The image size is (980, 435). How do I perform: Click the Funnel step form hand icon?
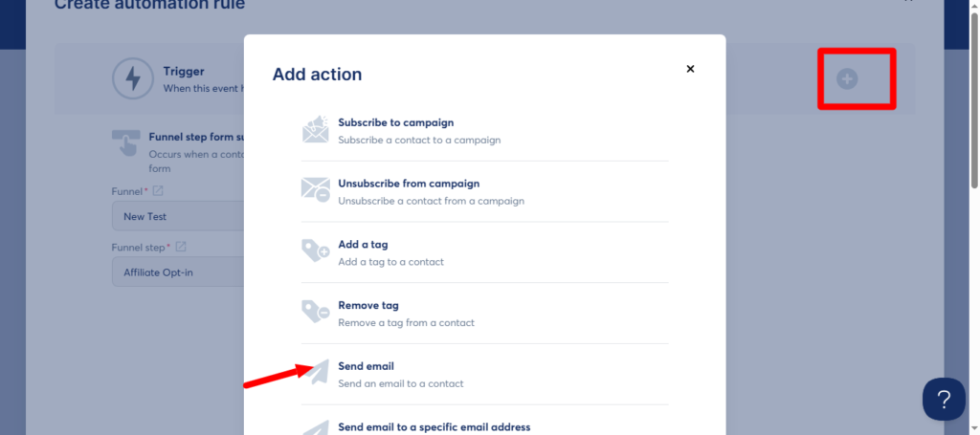click(x=125, y=142)
